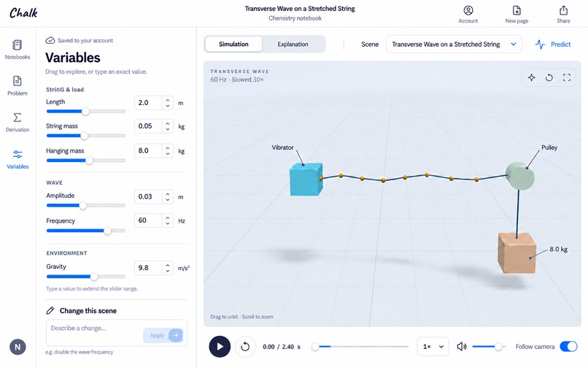Click the Hanging mass slider handle
Image resolution: width=588 pixels, height=368 pixels.
click(x=89, y=161)
